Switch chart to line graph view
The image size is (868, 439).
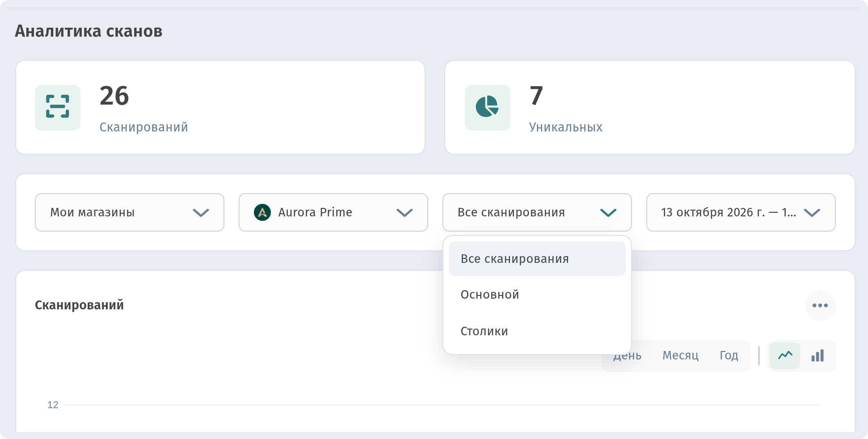click(785, 356)
